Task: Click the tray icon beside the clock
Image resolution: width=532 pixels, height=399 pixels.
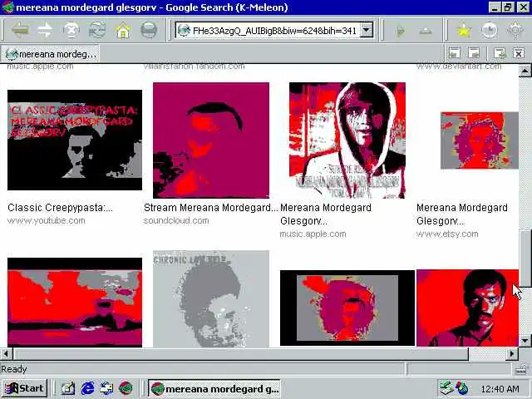Action: (462, 388)
